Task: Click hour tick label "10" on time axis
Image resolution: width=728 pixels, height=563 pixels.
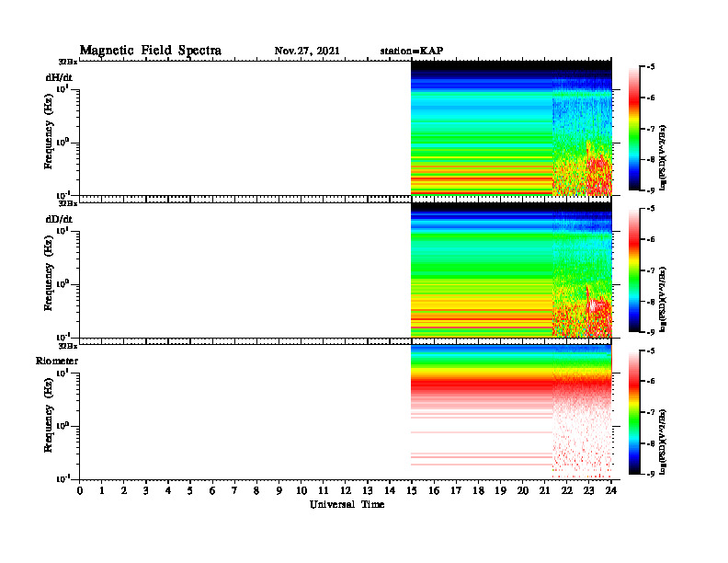Action: pyautogui.click(x=301, y=491)
